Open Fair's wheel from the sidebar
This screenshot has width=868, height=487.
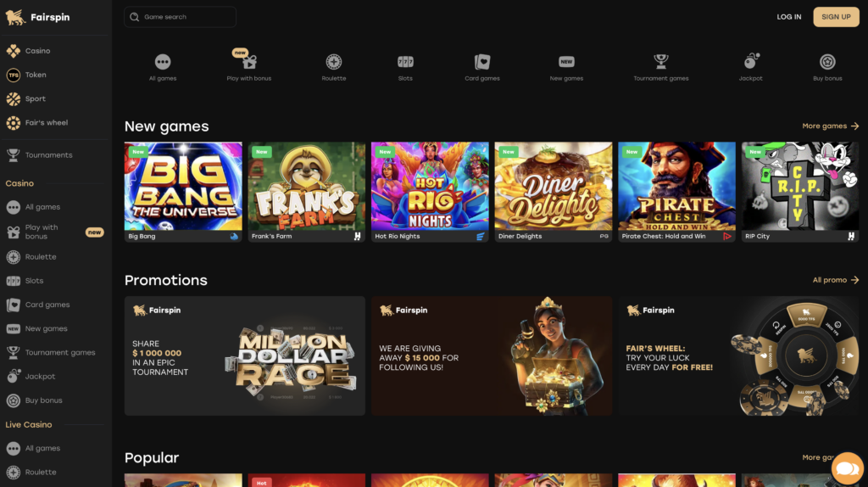(x=36, y=122)
